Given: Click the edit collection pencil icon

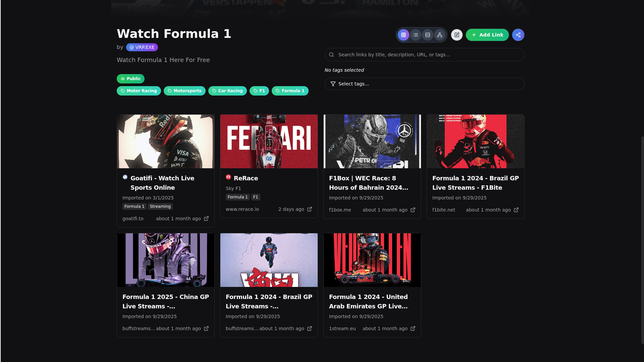Looking at the screenshot, I should (457, 35).
